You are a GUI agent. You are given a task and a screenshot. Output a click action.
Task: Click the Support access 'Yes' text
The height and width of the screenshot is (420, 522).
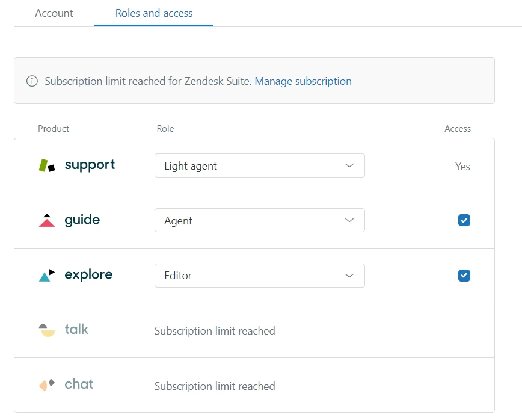click(462, 167)
